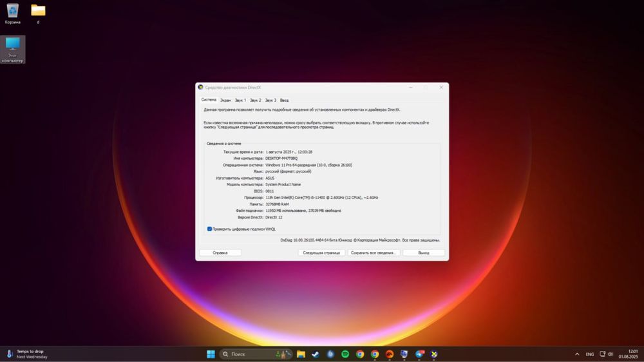Uncheck "Проверить цифровые подписи WHQL" checkbox

point(209,229)
